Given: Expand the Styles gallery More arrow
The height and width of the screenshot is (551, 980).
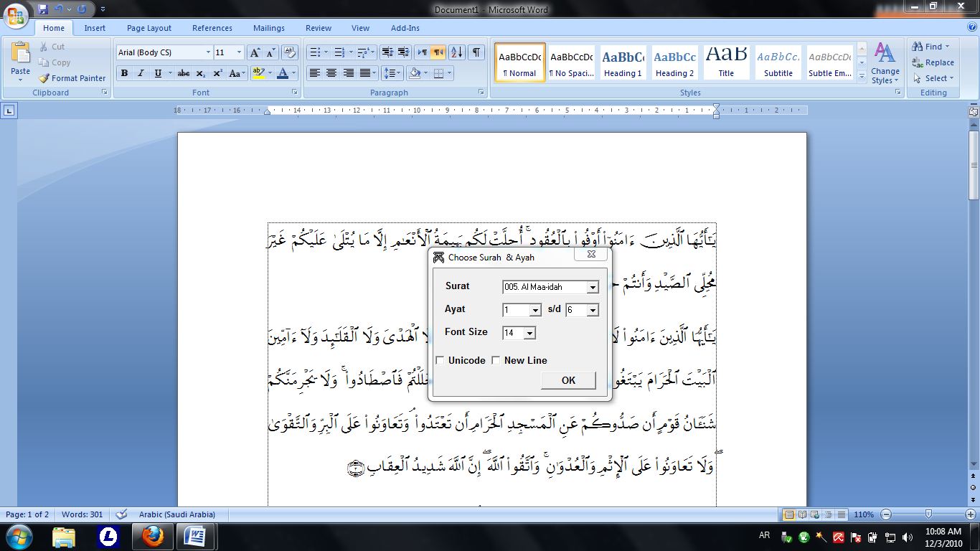Looking at the screenshot, I should (x=862, y=75).
